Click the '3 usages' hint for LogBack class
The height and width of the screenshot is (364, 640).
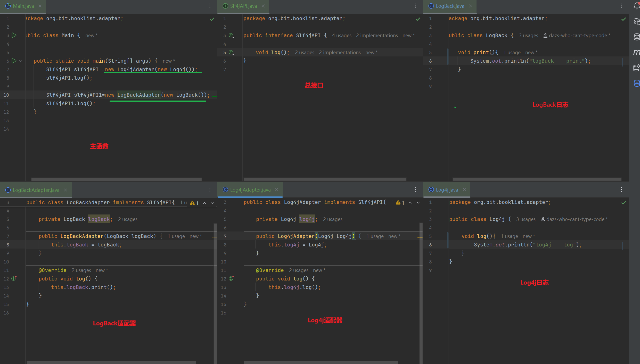[x=528, y=36]
